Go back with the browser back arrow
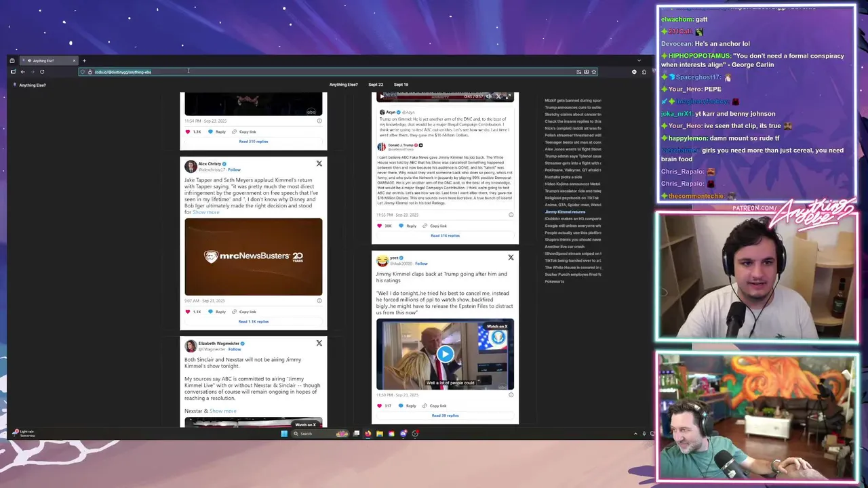The width and height of the screenshot is (868, 488). 22,72
